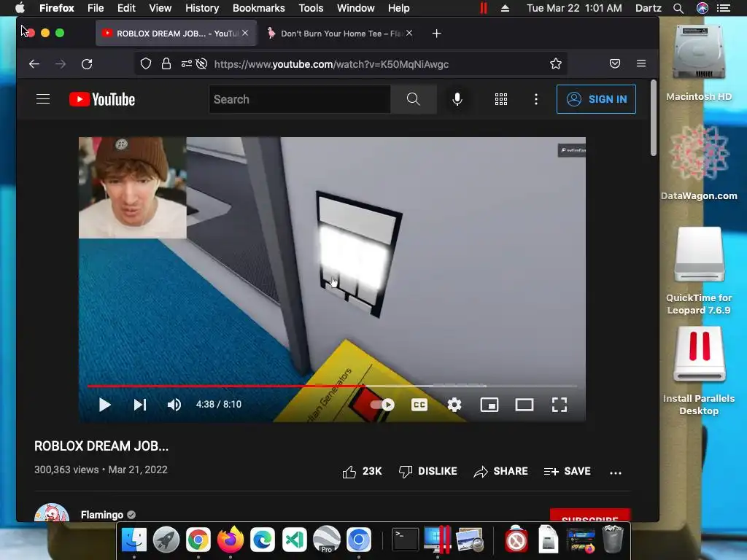Launch Google Chrome from Dock
The image size is (747, 560).
tap(198, 540)
